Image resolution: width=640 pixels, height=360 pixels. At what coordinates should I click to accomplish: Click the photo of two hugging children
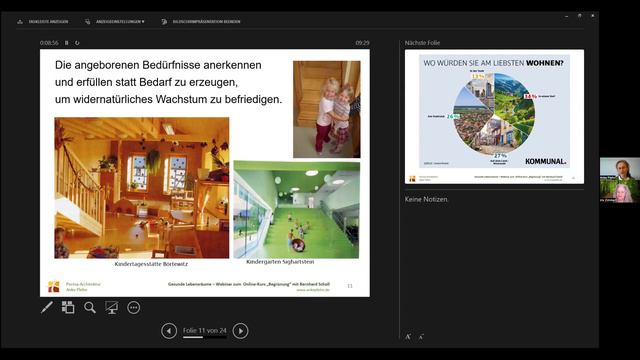click(327, 109)
